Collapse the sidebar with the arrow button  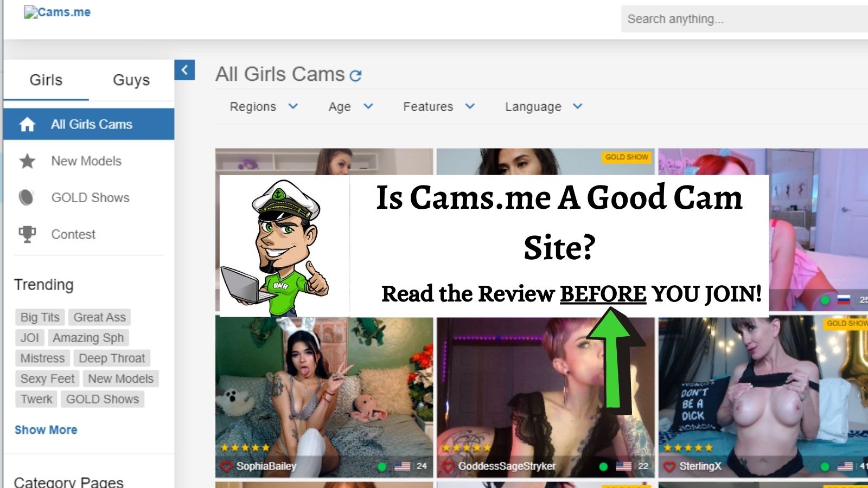(184, 70)
